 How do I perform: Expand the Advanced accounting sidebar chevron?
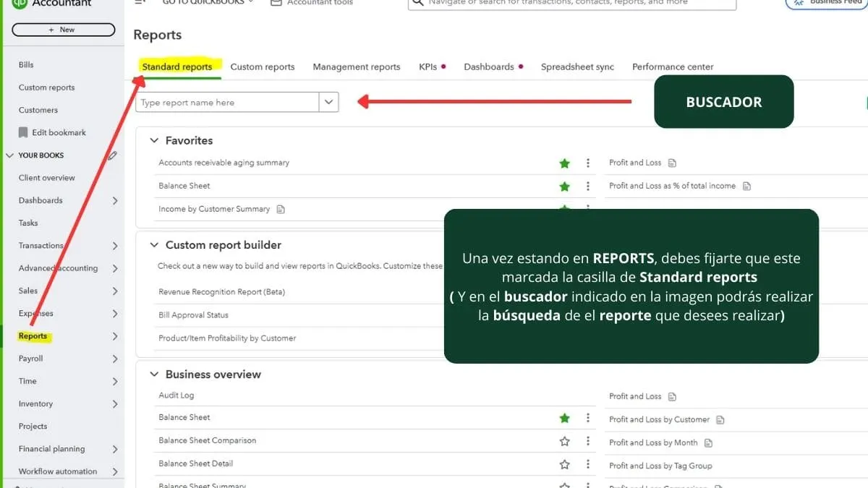115,268
